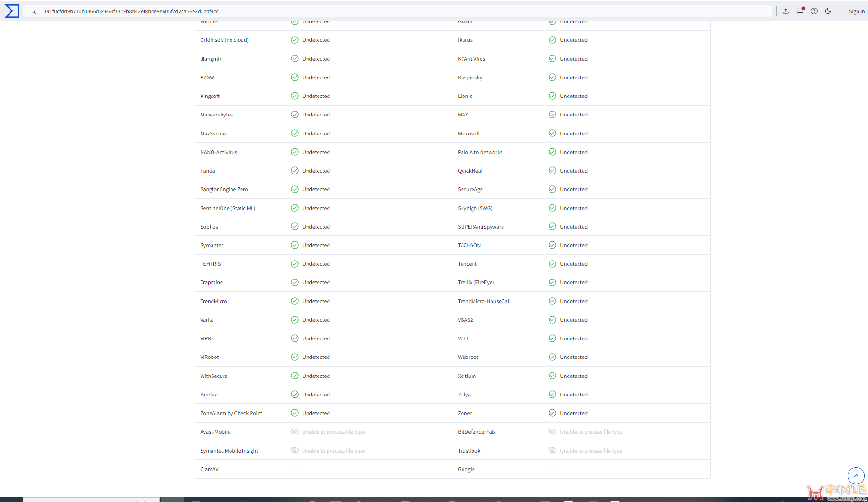Select the 'Ikarus' vendor name
The height and width of the screenshot is (502, 868).
click(465, 40)
